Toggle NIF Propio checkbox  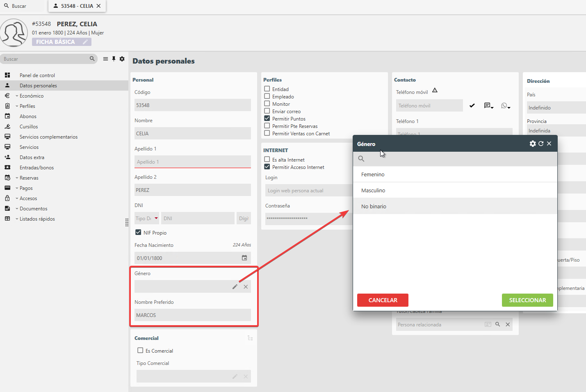[138, 232]
